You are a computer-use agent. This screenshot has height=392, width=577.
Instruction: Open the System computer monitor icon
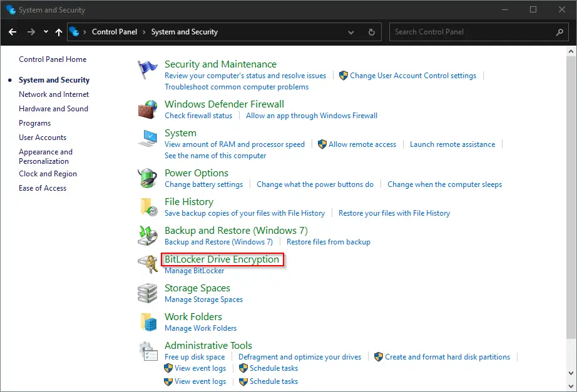(x=148, y=138)
